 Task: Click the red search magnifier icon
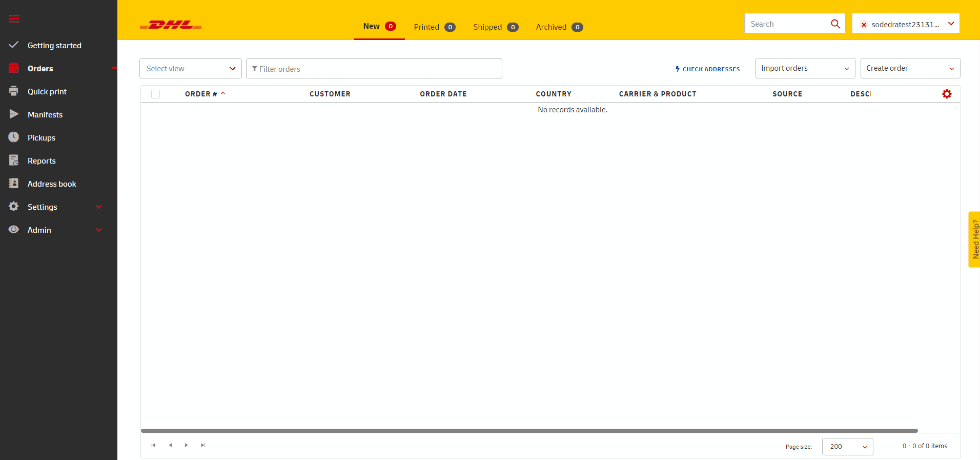pyautogui.click(x=835, y=24)
